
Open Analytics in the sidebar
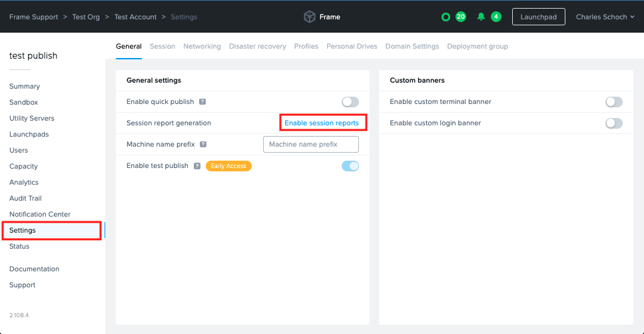(24, 183)
